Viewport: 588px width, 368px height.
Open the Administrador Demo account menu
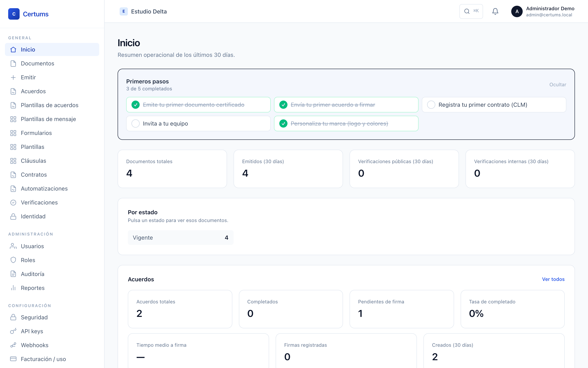tap(543, 11)
